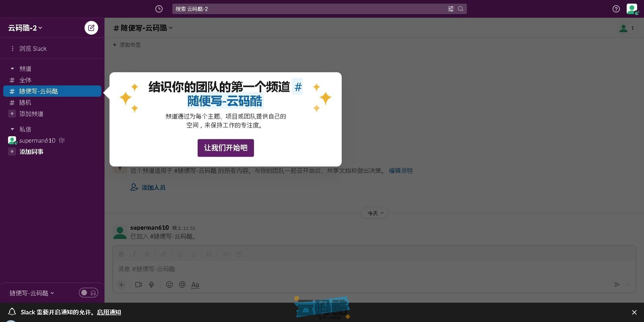The width and height of the screenshot is (644, 322).
Task: Open the emoji picker in composer
Action: [x=169, y=285]
